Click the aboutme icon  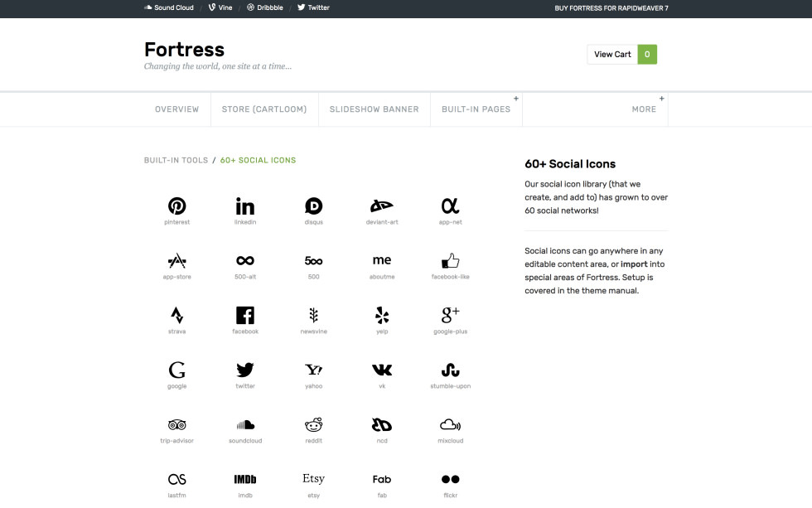point(382,260)
